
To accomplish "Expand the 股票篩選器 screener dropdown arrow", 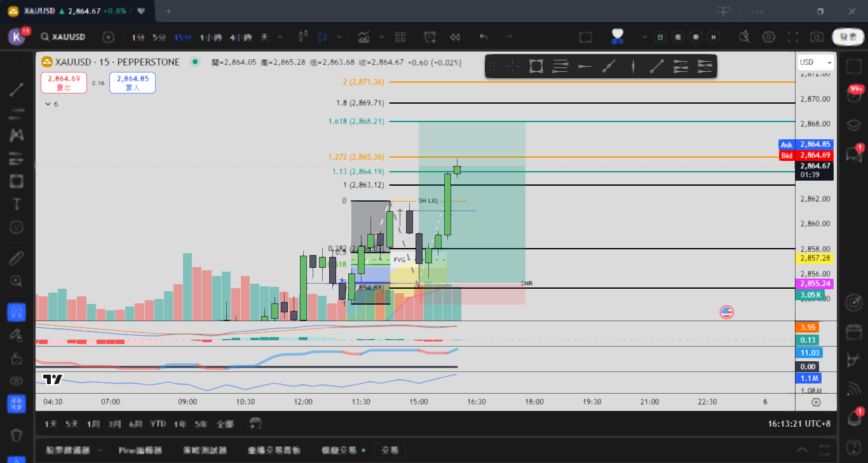I will pyautogui.click(x=100, y=450).
